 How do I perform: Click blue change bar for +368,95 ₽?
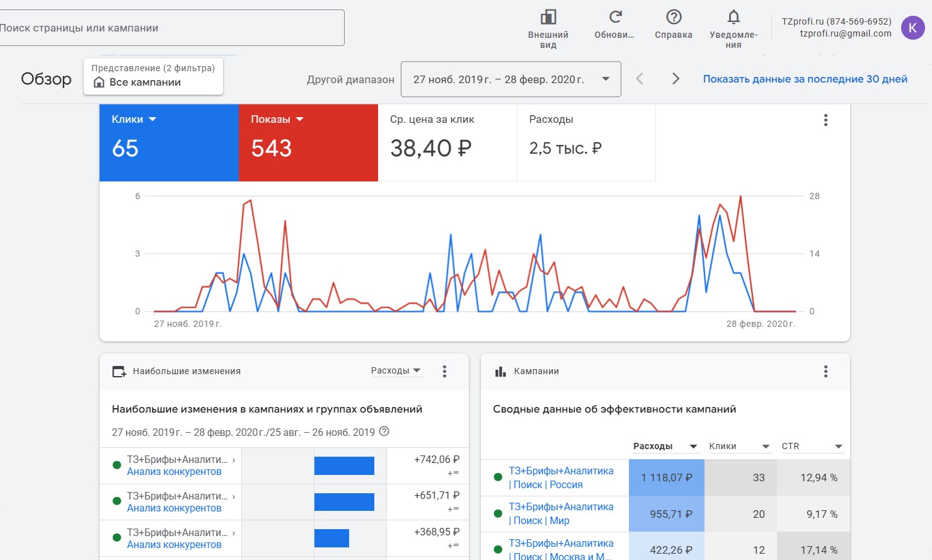tap(331, 538)
